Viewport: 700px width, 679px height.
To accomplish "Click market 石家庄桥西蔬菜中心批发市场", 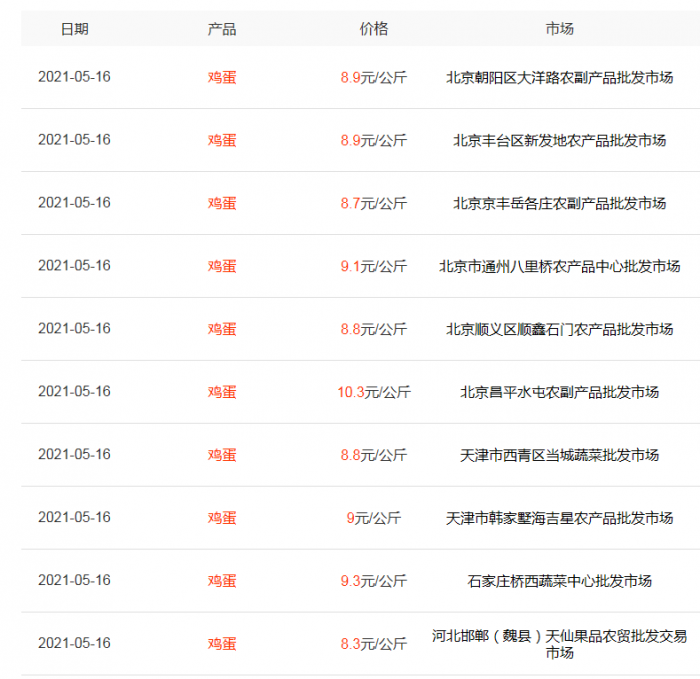I will pyautogui.click(x=559, y=581).
